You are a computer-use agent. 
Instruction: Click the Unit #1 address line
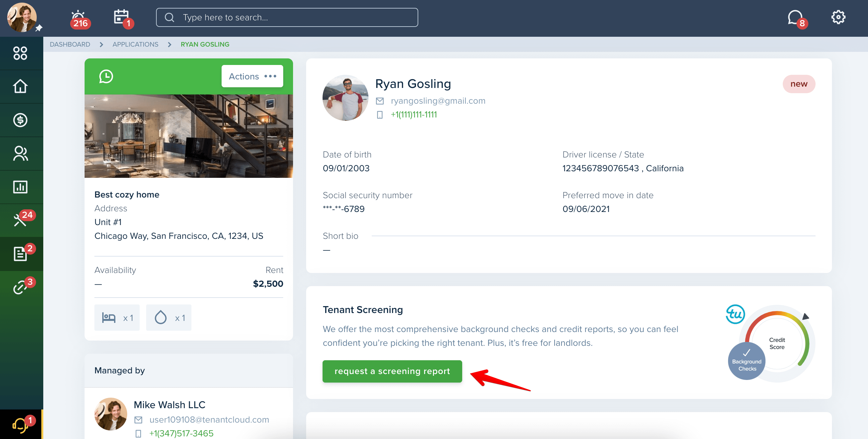coord(108,222)
